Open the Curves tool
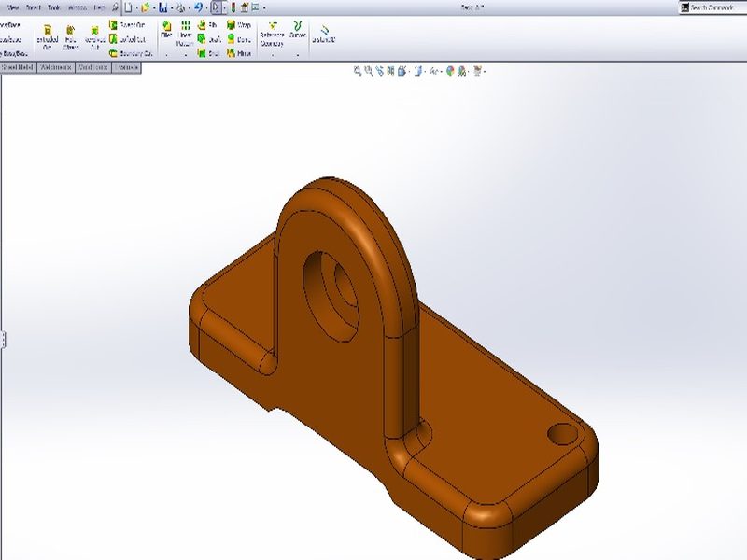This screenshot has width=747, height=560. coord(298,30)
